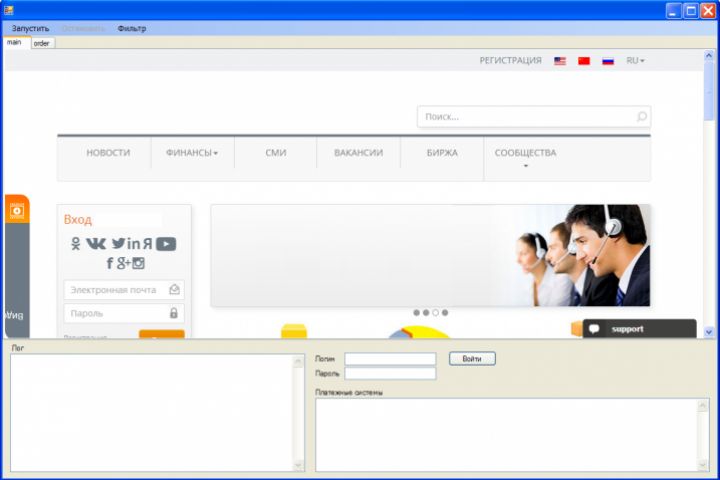Click the application icon in title bar
The width and height of the screenshot is (720, 480).
click(9, 10)
